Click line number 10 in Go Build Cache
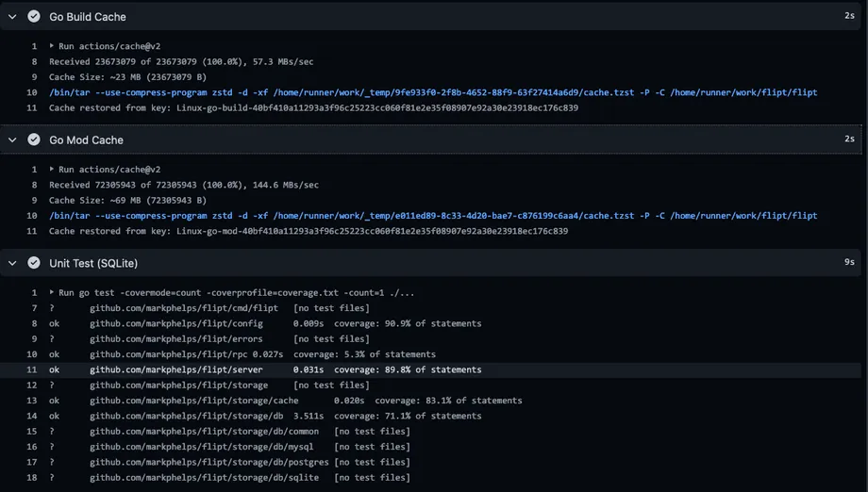 (x=32, y=92)
